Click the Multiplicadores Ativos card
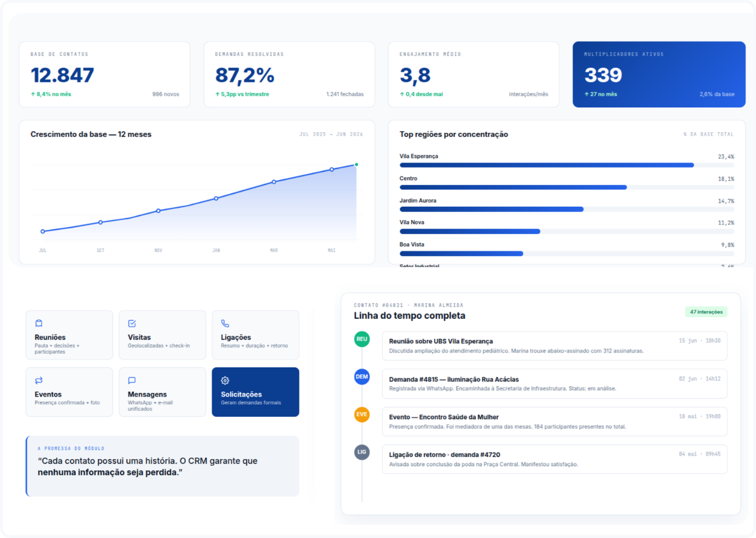Image resolution: width=756 pixels, height=538 pixels. (659, 74)
